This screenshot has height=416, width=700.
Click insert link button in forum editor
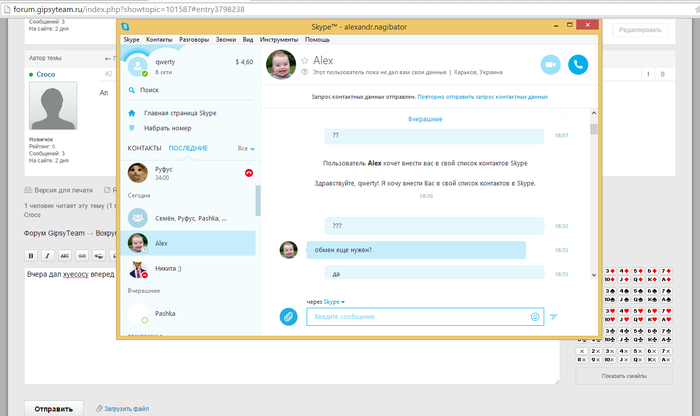tap(82, 256)
